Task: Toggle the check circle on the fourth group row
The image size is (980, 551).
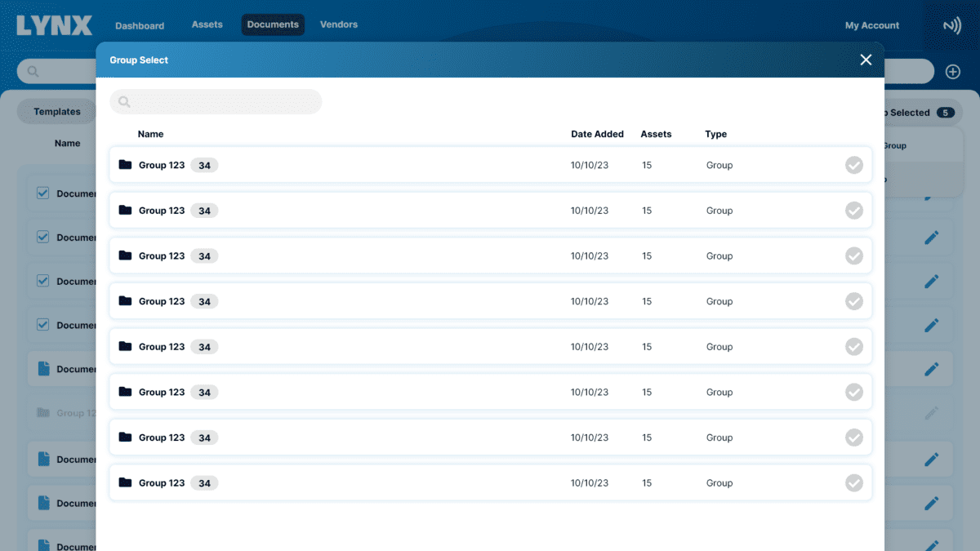Action: [853, 301]
